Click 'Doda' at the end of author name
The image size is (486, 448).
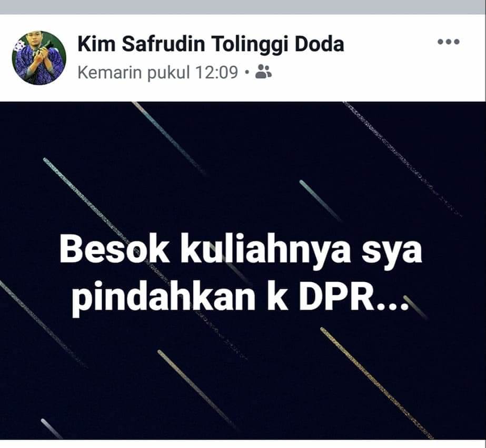319,44
